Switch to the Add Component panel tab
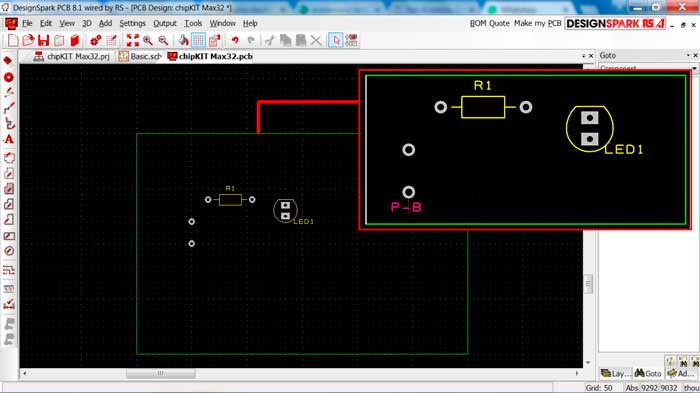Image resolution: width=700 pixels, height=393 pixels. 680,373
